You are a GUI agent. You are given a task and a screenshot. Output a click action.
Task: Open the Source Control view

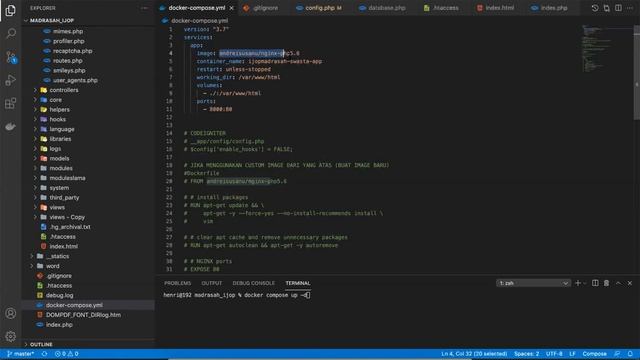tap(11, 57)
